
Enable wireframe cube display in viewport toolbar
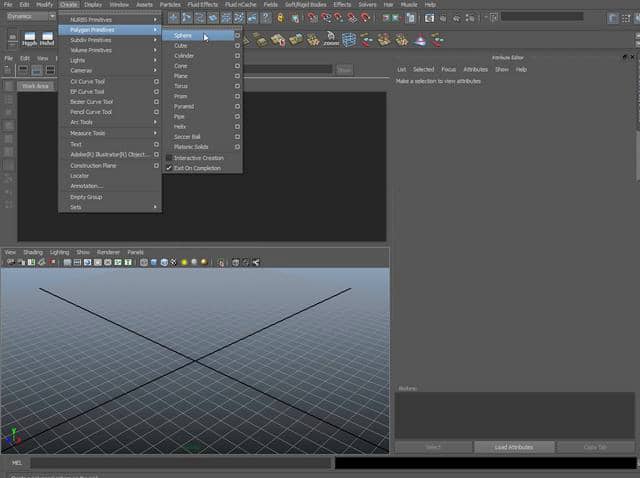click(x=143, y=262)
